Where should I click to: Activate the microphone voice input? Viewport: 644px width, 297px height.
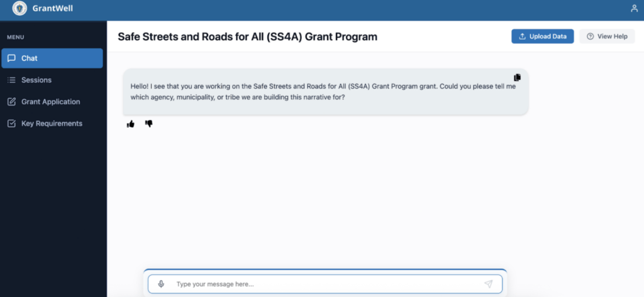click(x=161, y=284)
